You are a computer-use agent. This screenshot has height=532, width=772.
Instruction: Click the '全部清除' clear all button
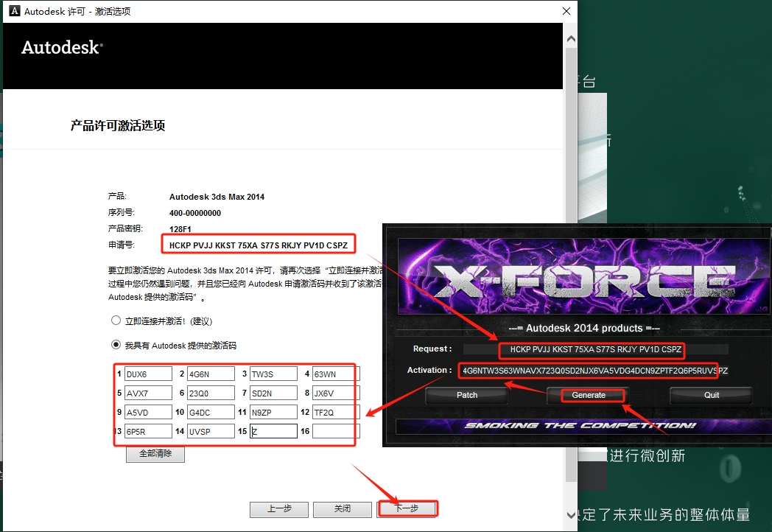pos(155,454)
